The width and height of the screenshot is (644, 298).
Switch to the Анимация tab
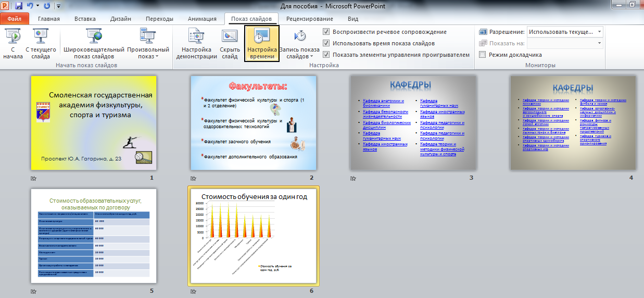[202, 19]
